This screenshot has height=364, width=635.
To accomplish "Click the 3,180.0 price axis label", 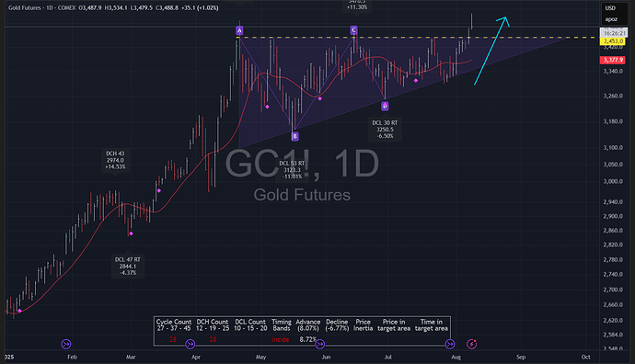I will (x=613, y=121).
